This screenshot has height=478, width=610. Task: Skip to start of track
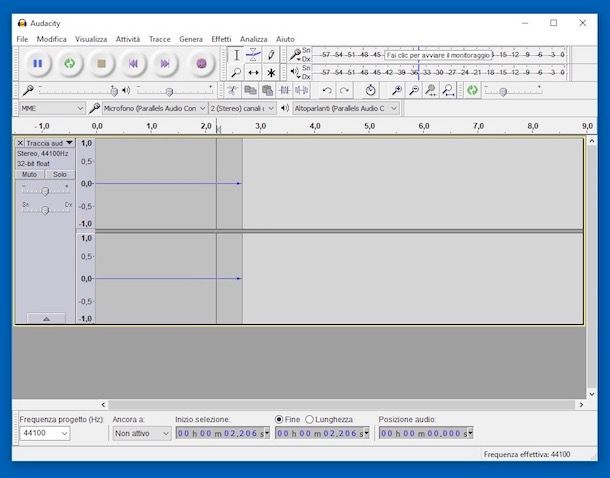click(x=133, y=63)
